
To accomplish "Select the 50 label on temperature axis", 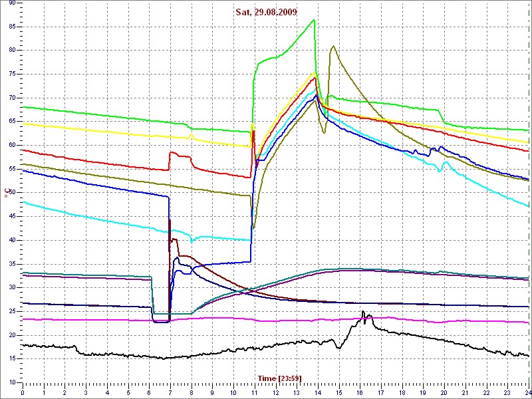I will (x=11, y=193).
